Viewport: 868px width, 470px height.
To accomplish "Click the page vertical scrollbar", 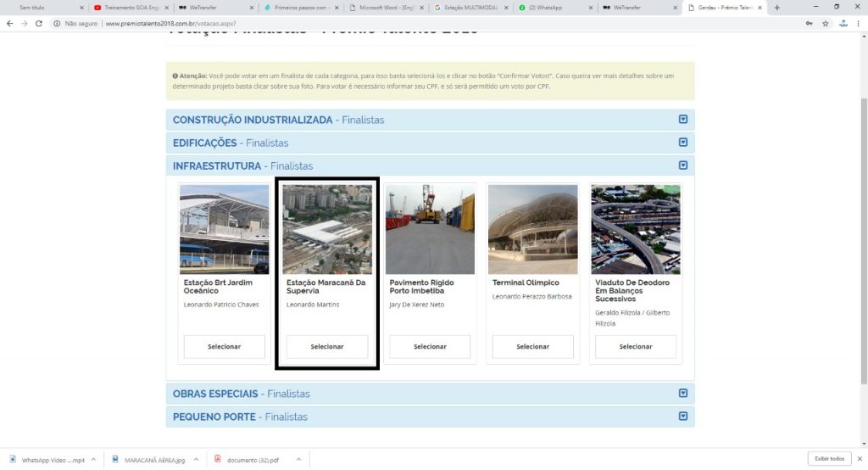I will (864, 241).
